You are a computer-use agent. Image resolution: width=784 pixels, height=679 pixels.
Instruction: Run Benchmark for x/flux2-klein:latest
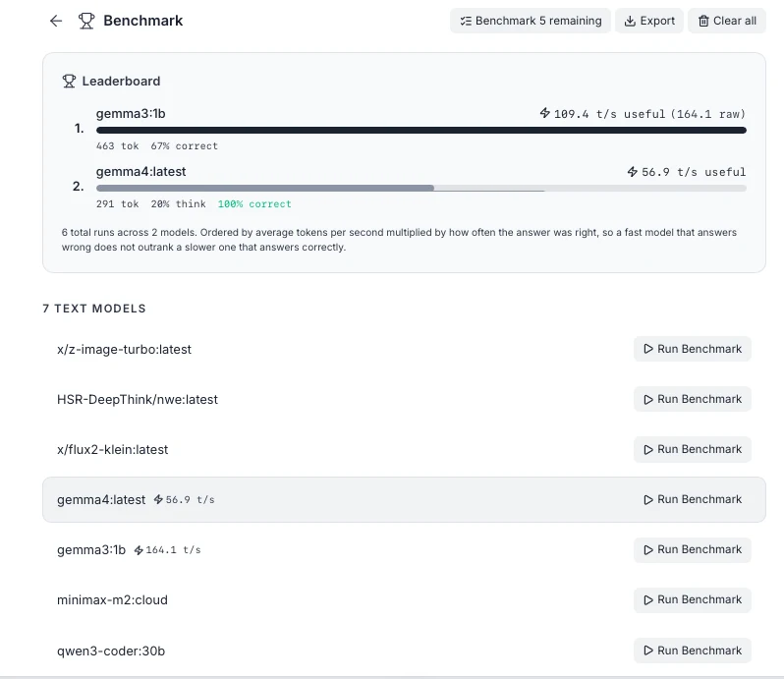coord(693,449)
